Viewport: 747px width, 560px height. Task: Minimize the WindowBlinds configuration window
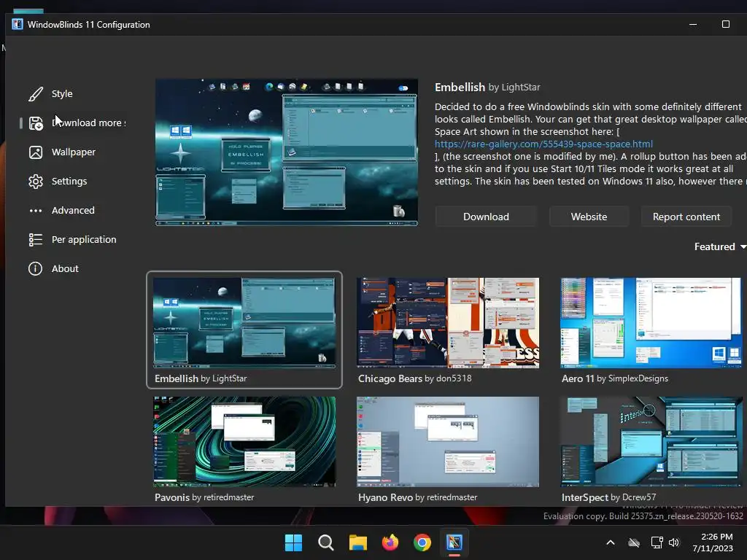coord(693,24)
